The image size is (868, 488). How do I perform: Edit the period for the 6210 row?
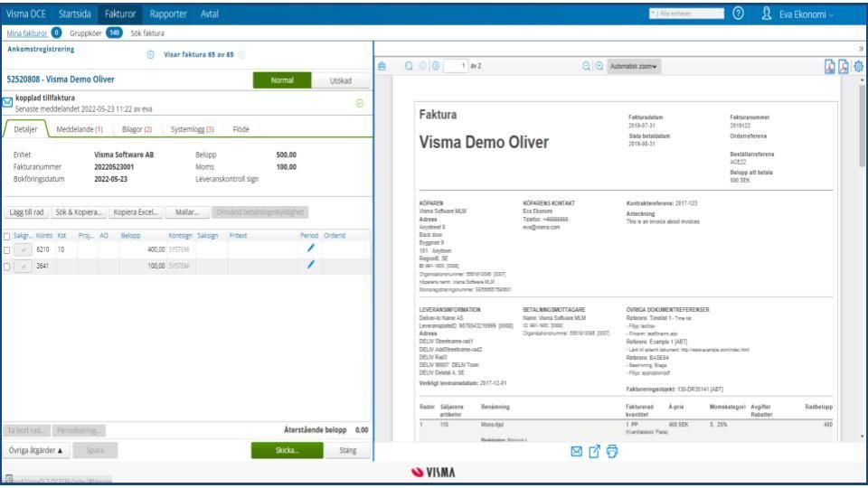310,249
